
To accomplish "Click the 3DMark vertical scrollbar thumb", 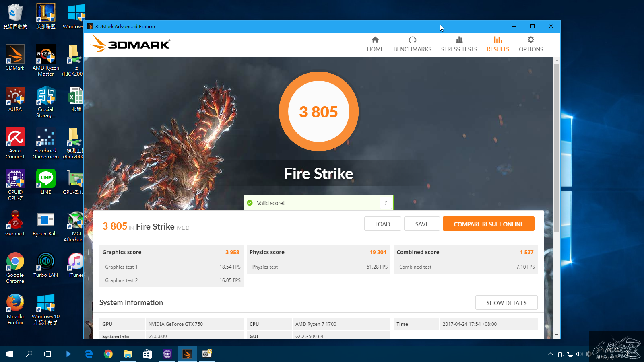I will (x=557, y=148).
